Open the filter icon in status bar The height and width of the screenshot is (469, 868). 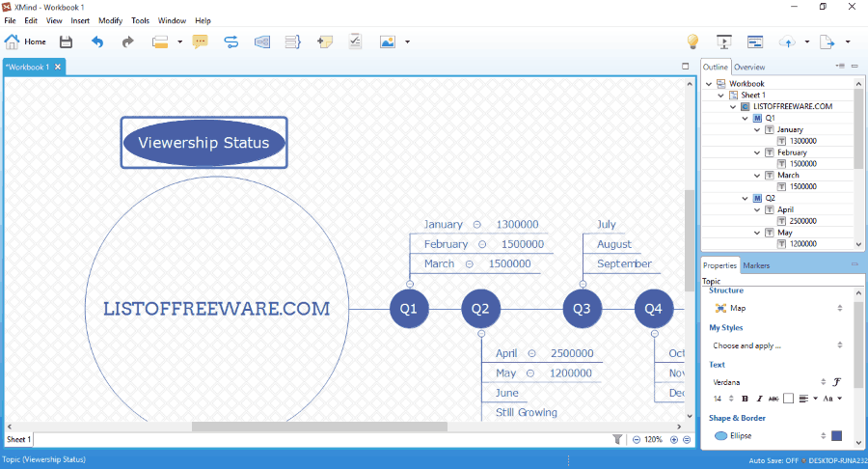[617, 439]
